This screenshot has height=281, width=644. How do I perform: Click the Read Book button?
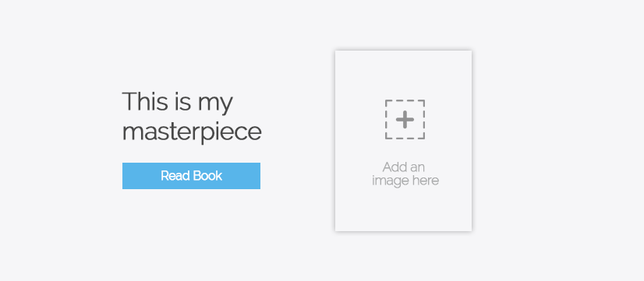tap(191, 176)
